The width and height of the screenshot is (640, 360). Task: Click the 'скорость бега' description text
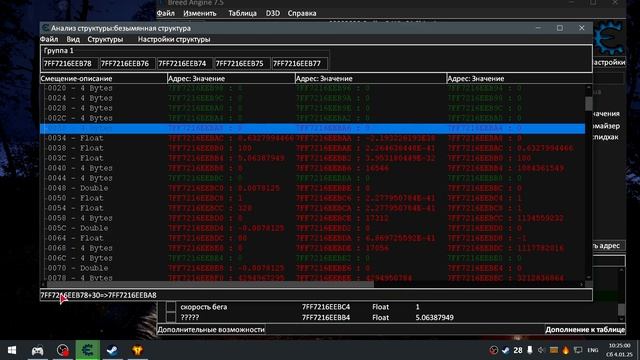point(204,307)
